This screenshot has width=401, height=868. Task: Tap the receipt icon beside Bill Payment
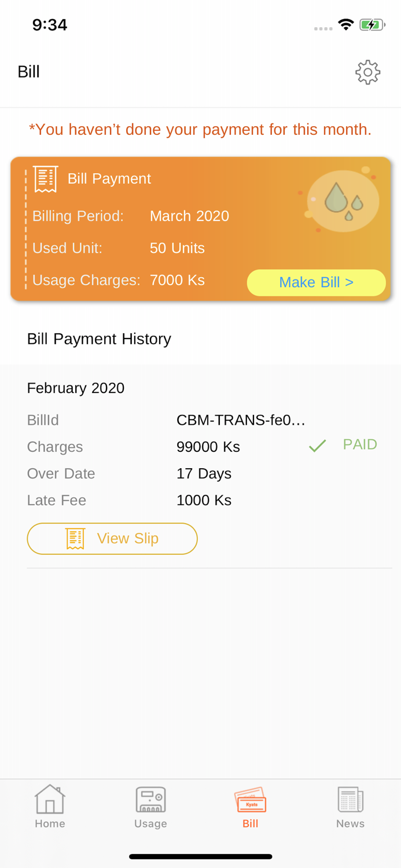coord(46,178)
